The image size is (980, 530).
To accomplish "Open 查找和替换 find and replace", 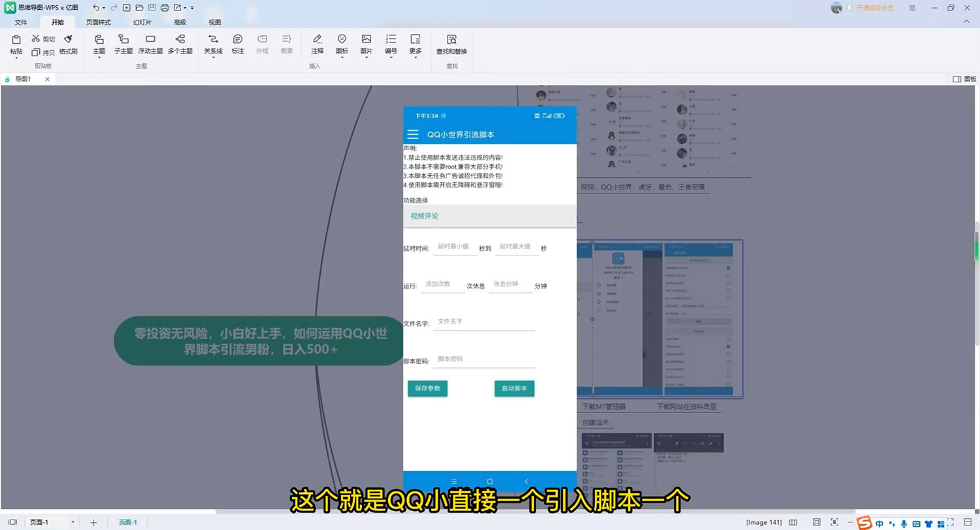I will pyautogui.click(x=451, y=44).
